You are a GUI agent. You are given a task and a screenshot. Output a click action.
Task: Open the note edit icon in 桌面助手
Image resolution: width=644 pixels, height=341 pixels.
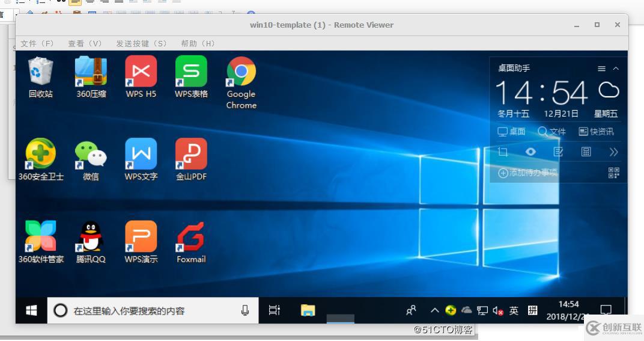(558, 152)
